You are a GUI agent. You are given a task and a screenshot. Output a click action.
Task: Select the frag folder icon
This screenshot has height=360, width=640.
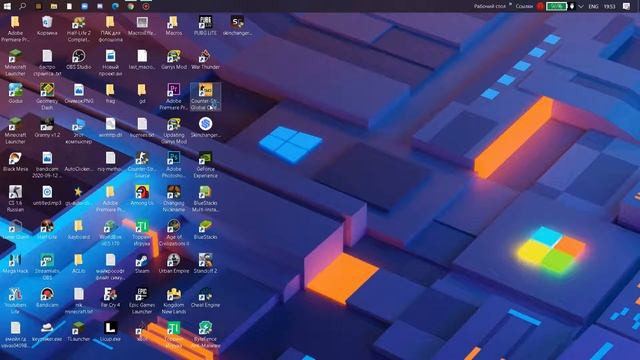[110, 93]
